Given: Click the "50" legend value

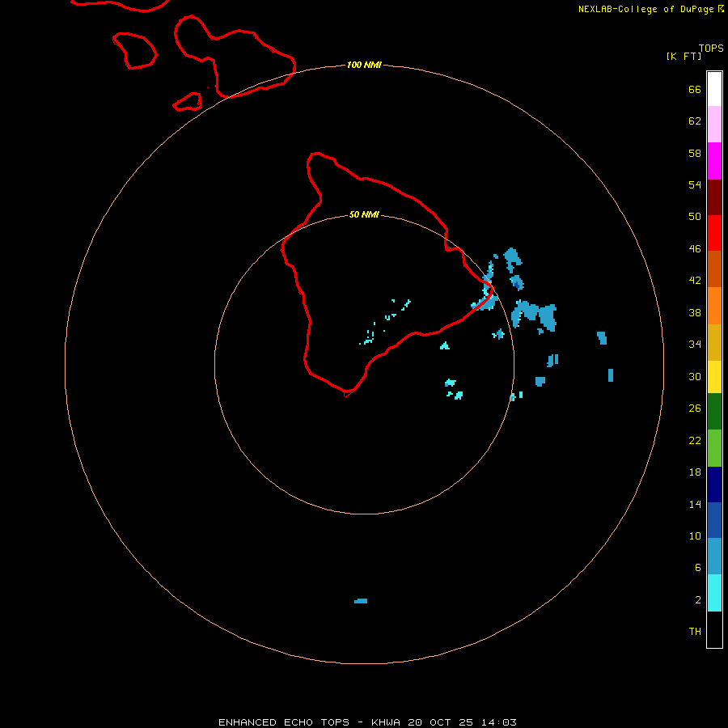Looking at the screenshot, I should 695,217.
